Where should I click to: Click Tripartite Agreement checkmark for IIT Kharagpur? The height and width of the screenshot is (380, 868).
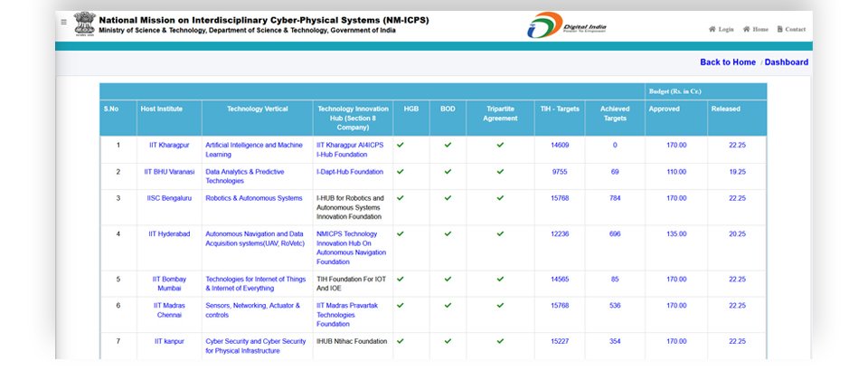(500, 145)
